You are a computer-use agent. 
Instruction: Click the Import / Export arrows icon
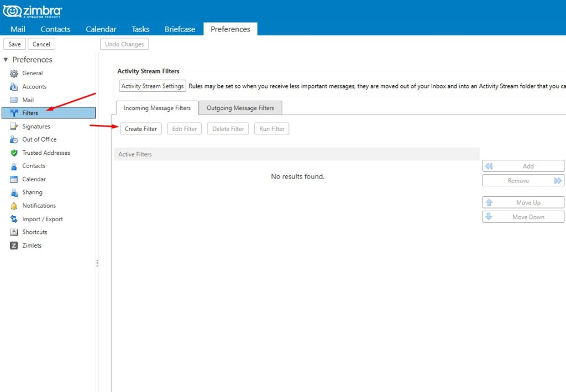(14, 219)
